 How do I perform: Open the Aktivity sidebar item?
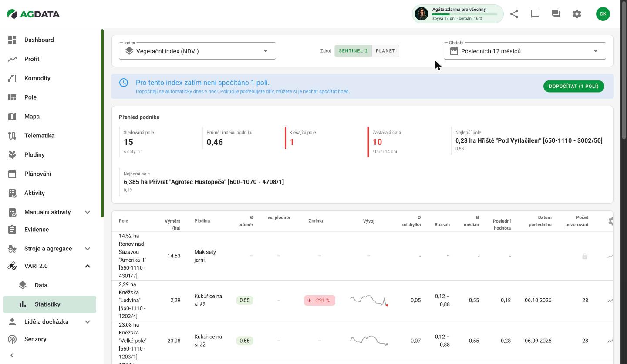[x=50, y=193]
